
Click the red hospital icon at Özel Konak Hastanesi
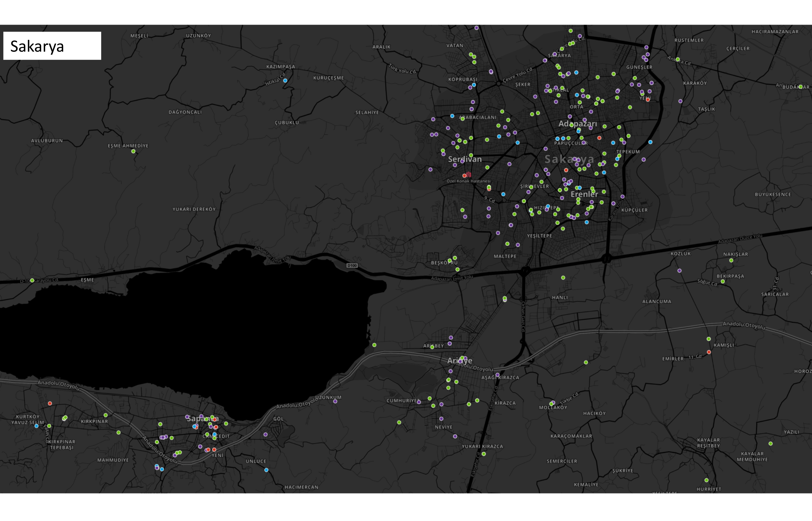coord(469,175)
